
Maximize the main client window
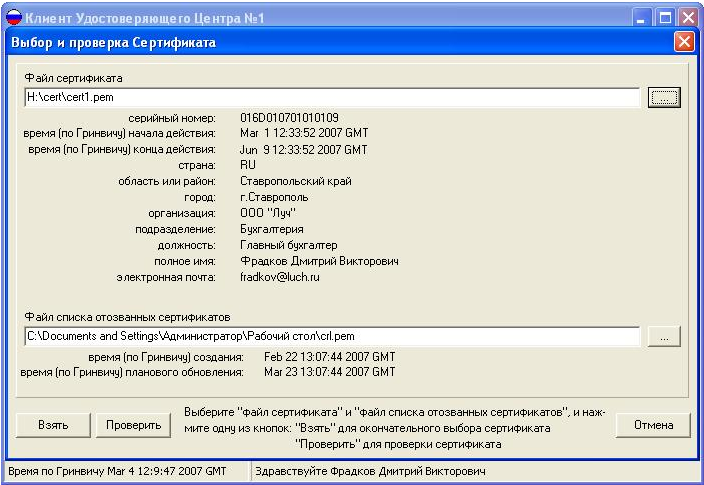click(x=665, y=18)
